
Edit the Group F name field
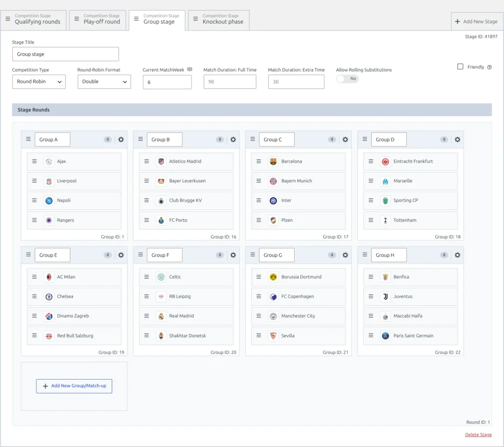click(x=164, y=255)
